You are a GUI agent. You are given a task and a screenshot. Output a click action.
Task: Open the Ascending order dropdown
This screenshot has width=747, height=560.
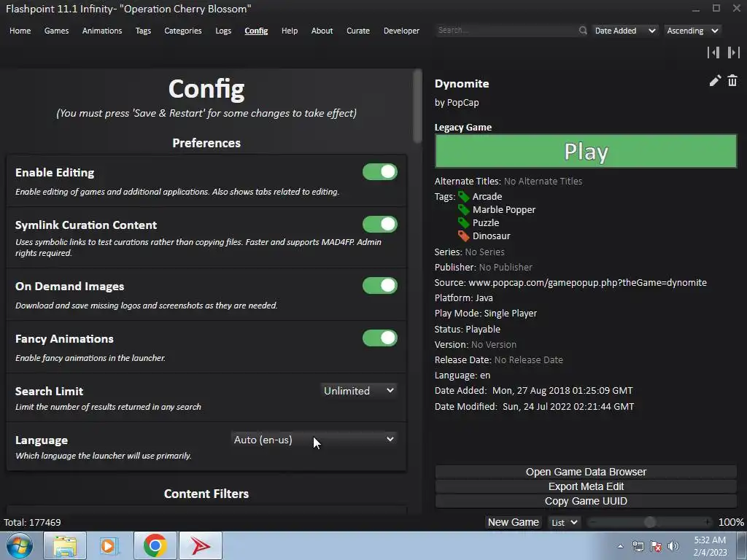692,31
